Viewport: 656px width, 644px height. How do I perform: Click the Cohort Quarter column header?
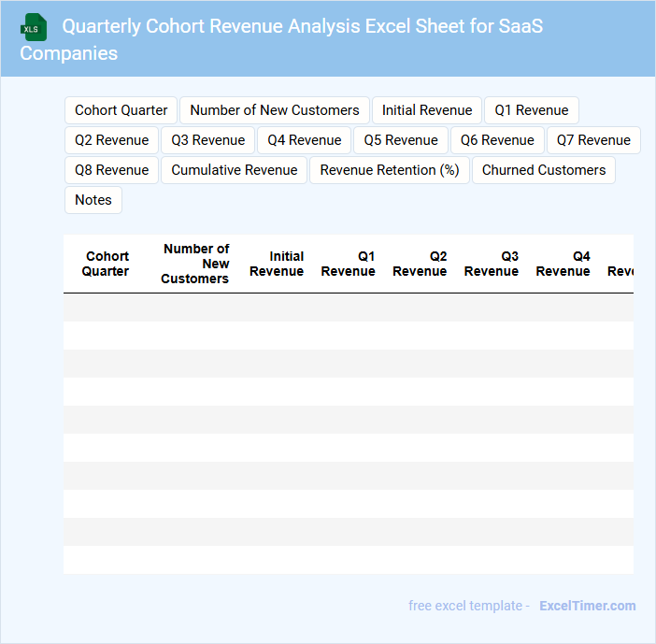tap(106, 264)
